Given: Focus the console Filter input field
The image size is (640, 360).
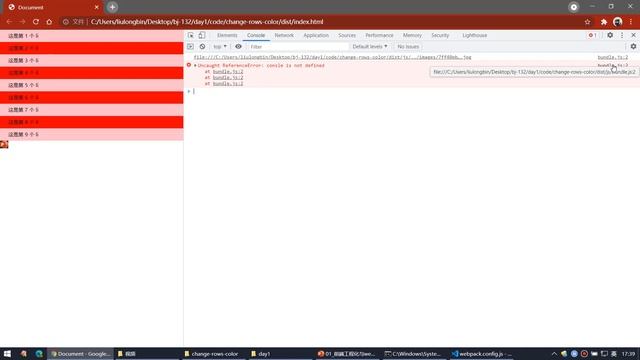Looking at the screenshot, I should (x=298, y=47).
